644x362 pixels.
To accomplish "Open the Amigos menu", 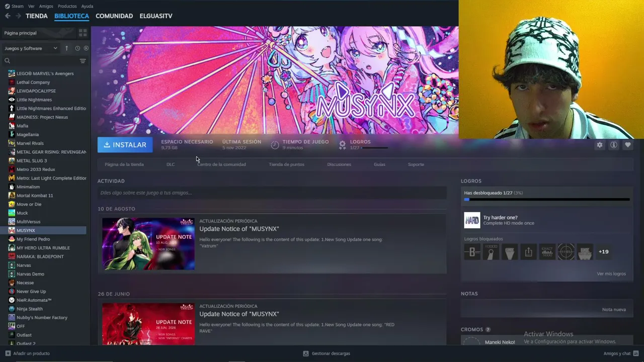I will click(x=46, y=6).
